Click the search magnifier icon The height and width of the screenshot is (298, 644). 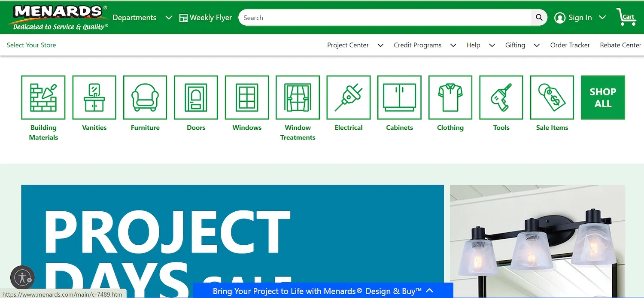[539, 18]
